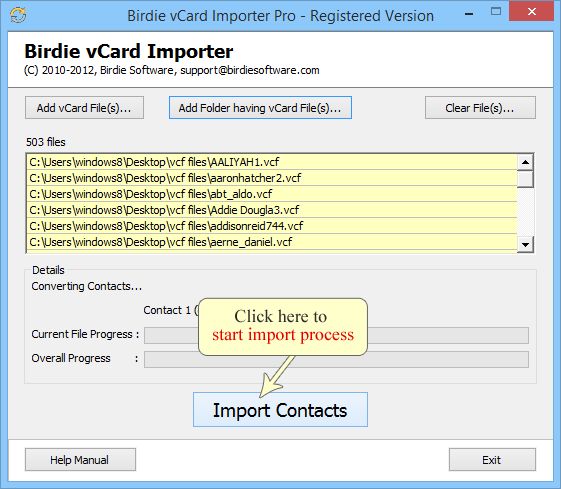Viewport: 561px width, 489px height.
Task: Click the Current File Progress bar
Action: click(x=336, y=335)
